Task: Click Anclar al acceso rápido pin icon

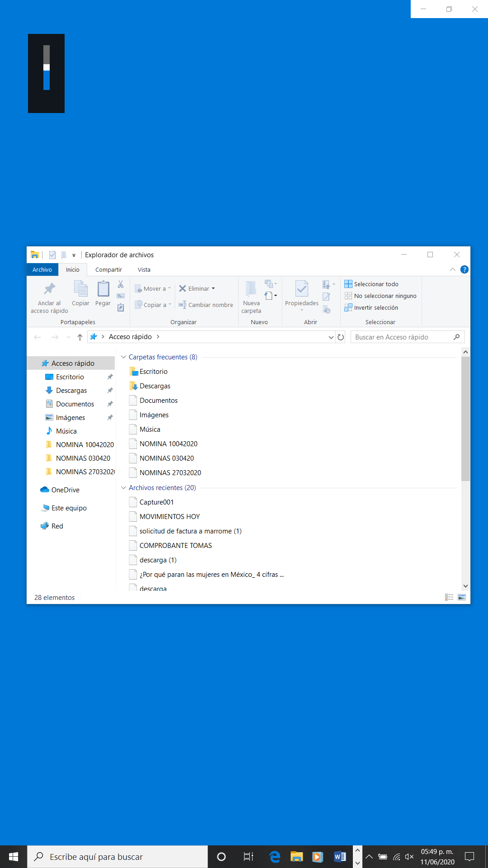Action: (49, 289)
